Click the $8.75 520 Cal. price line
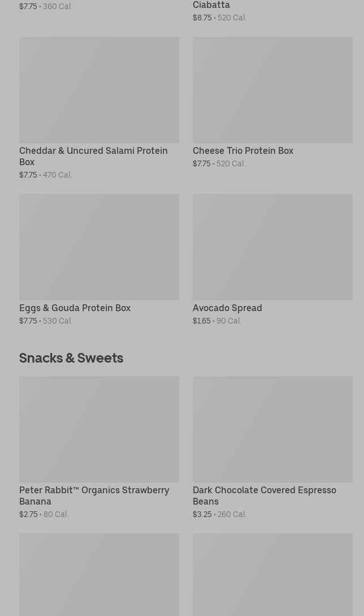The image size is (364, 616). [x=220, y=18]
